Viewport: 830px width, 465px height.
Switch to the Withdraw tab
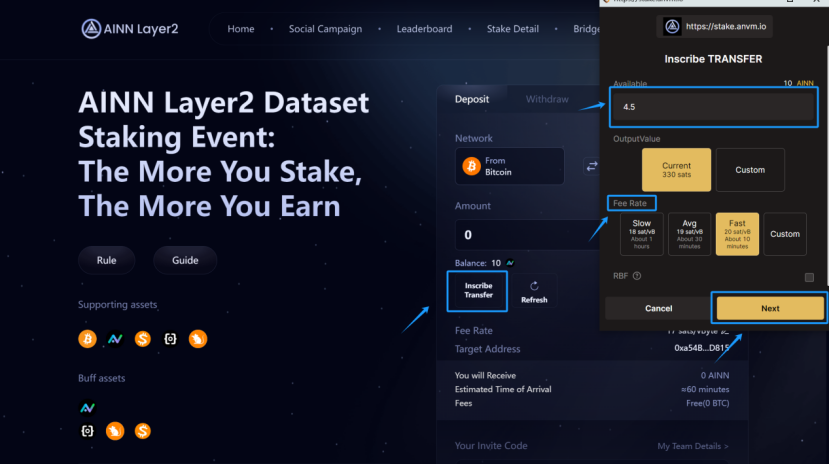click(x=547, y=99)
